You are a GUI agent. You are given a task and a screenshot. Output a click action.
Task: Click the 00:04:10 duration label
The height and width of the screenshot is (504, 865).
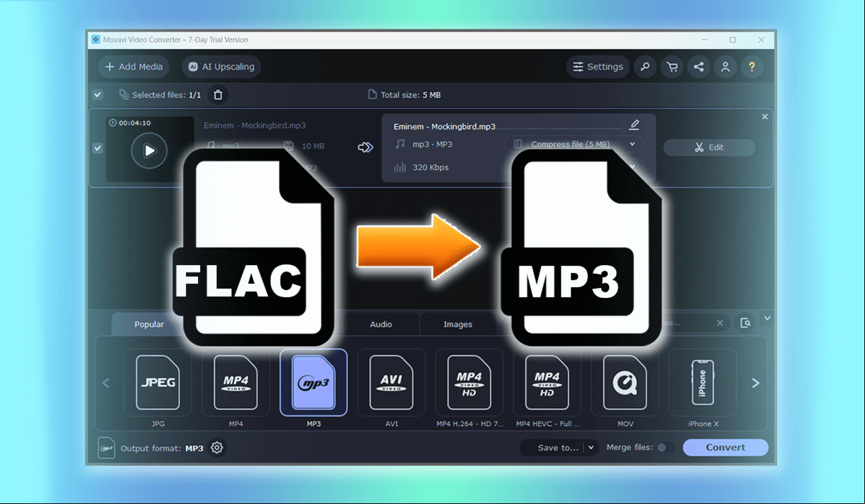pos(134,123)
